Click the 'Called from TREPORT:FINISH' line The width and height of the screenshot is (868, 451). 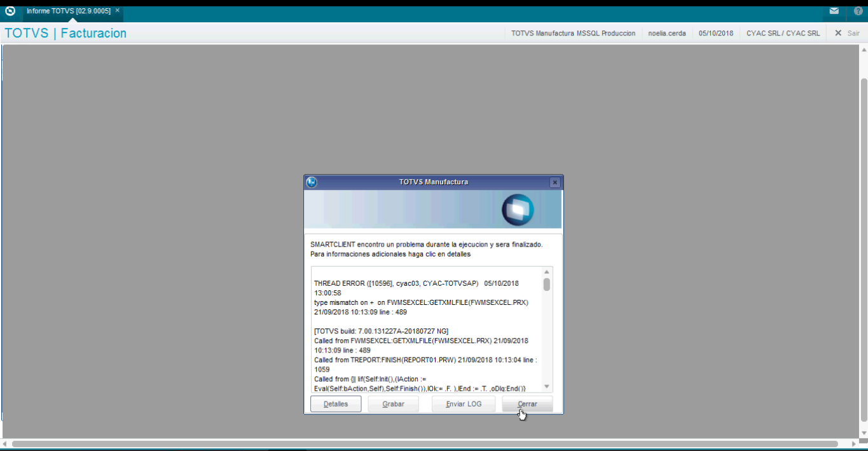[x=425, y=364]
